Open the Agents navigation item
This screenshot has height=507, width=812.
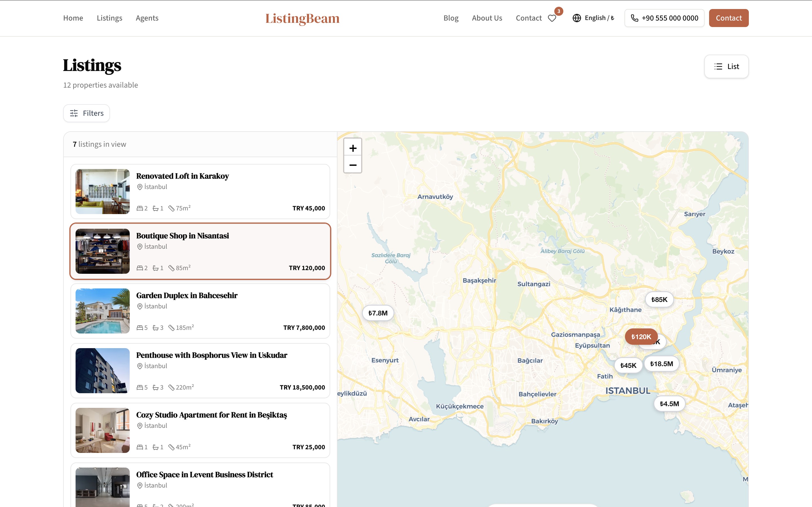(x=147, y=18)
